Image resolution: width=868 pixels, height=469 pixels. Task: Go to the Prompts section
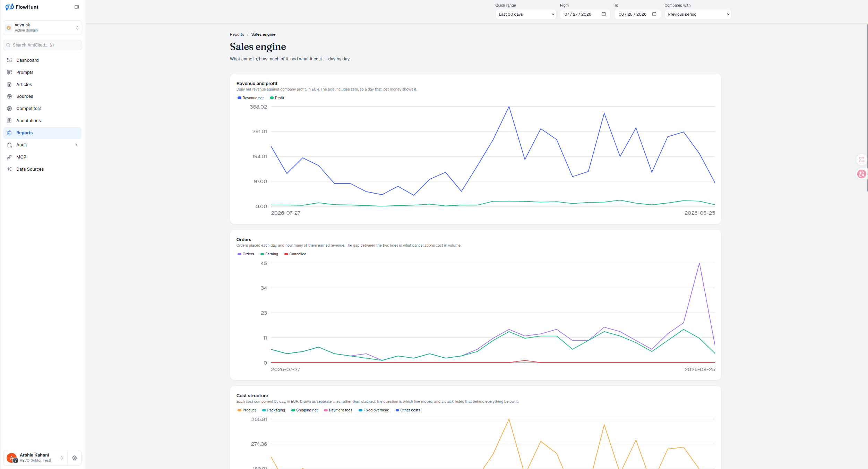(x=42, y=72)
